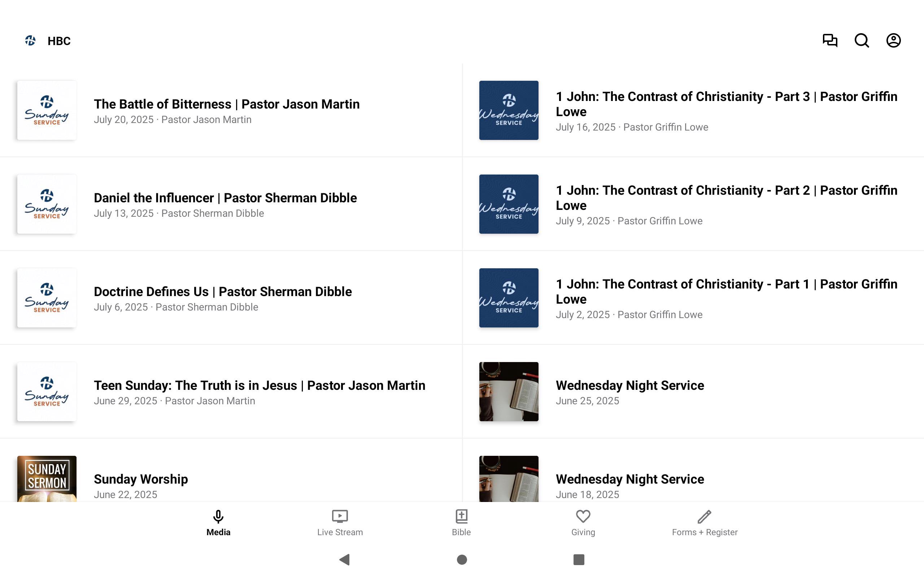This screenshot has width=924, height=577.
Task: Open Android recent apps button
Action: [x=579, y=559]
